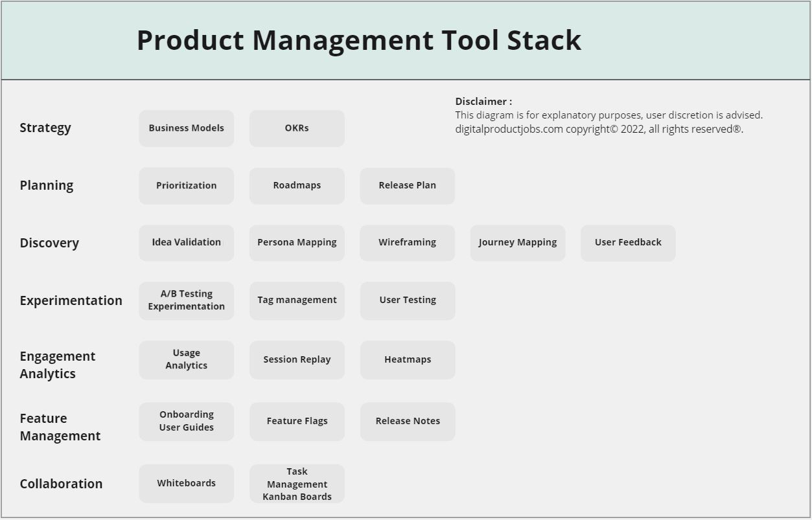Select the Release Plan box
812x520 pixels.
(408, 186)
